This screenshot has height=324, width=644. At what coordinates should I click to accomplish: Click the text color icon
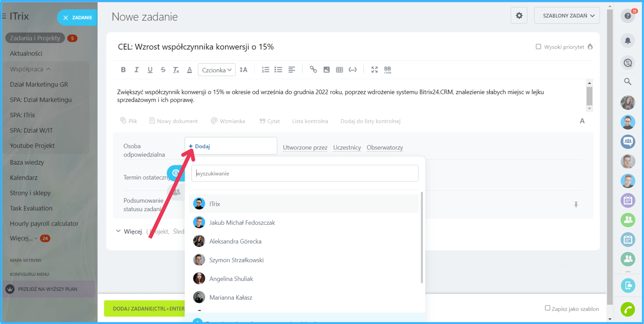click(x=189, y=70)
